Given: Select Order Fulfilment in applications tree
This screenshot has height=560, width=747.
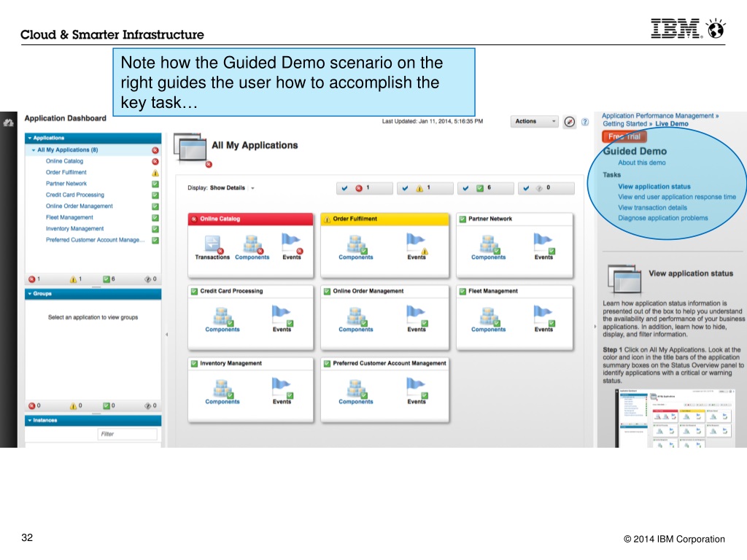Looking at the screenshot, I should 66,172.
